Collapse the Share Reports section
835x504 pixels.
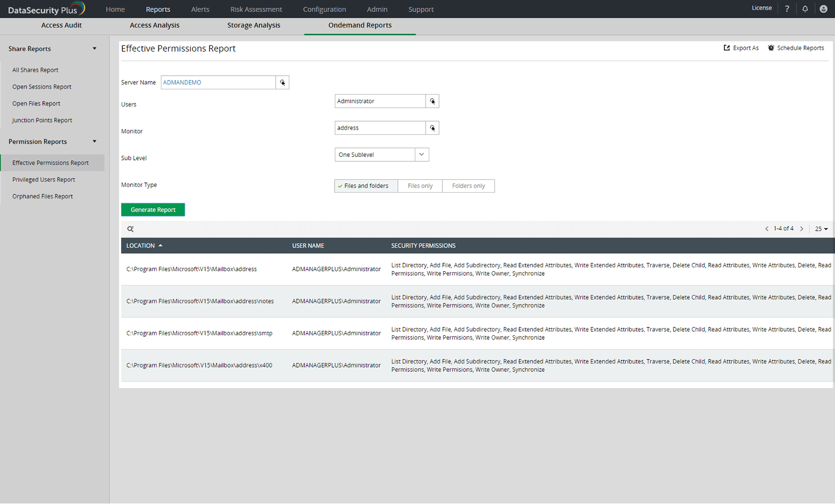tap(95, 49)
